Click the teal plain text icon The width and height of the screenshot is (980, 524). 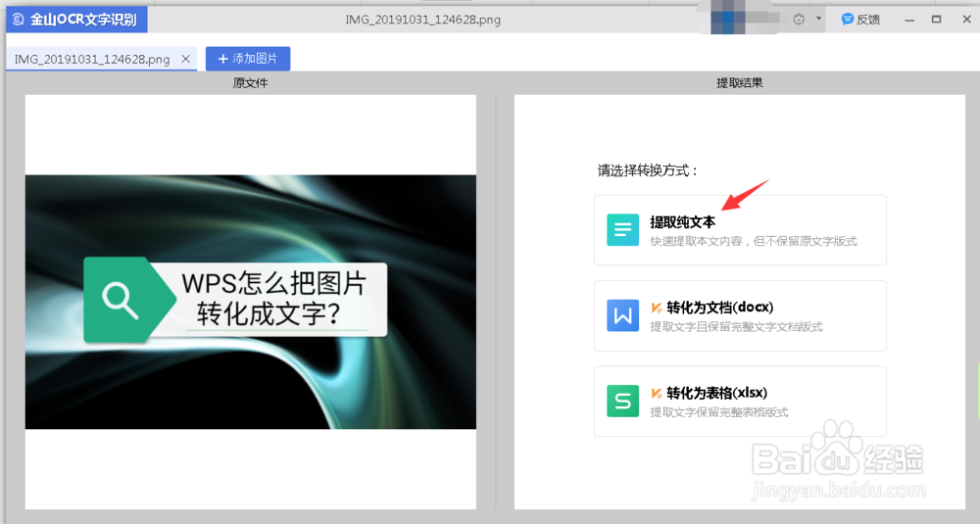pos(622,230)
